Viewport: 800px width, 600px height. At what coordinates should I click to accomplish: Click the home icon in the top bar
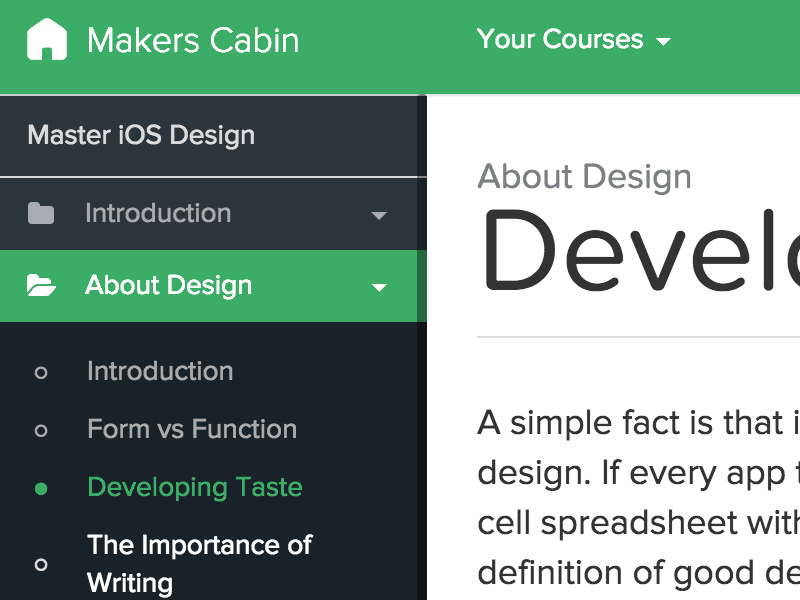[46, 40]
